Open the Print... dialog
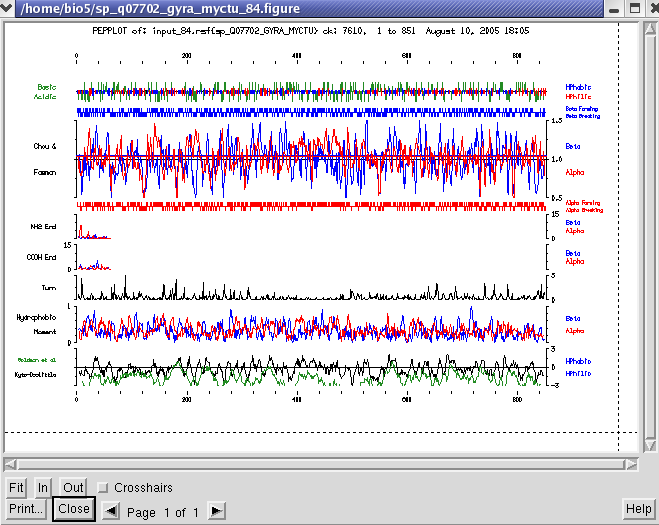 tap(26, 509)
